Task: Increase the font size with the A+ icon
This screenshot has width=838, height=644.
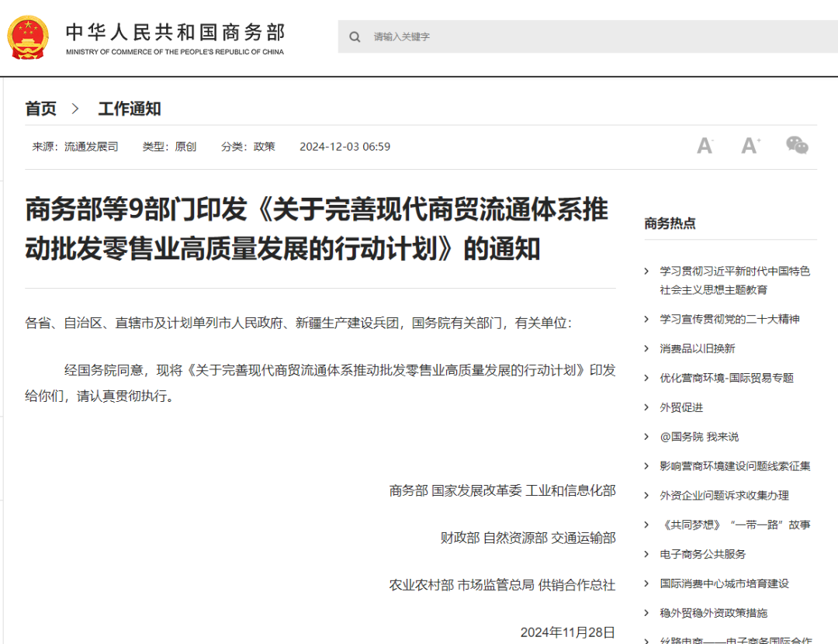Action: point(750,146)
